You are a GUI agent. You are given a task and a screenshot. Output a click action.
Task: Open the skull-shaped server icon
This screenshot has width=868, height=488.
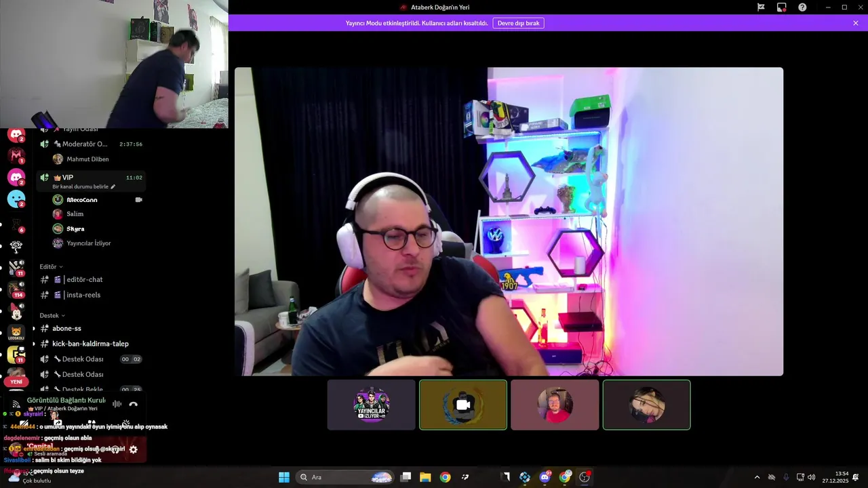(x=16, y=246)
